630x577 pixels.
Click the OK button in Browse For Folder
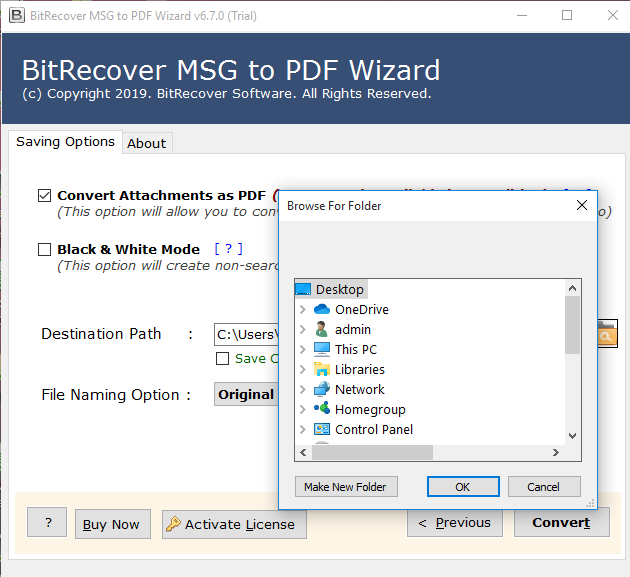coord(463,487)
